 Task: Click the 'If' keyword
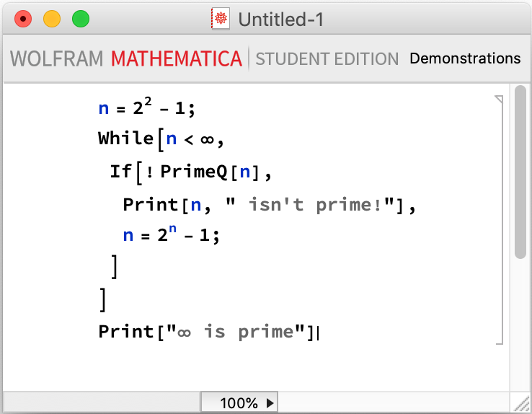click(121, 172)
